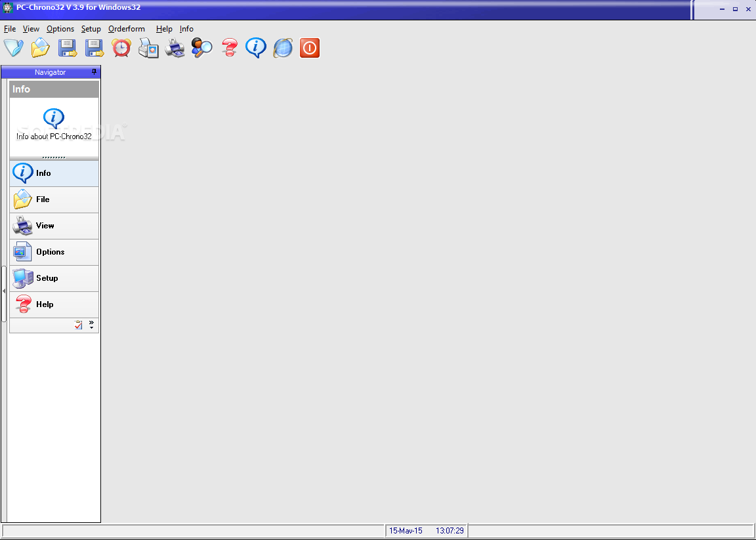This screenshot has height=540, width=756.
Task: Open the View menu
Action: pos(31,29)
